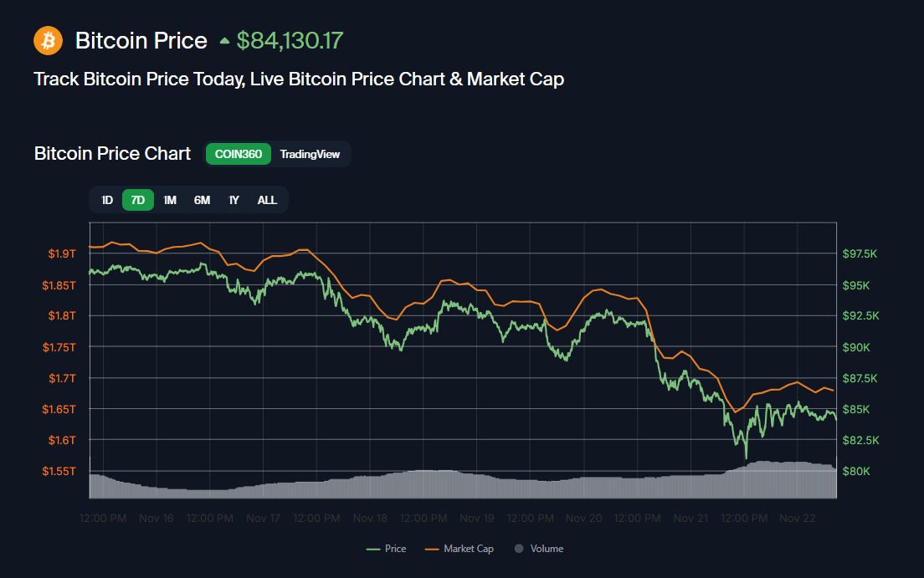Toggle Market Cap line visibility
Image resolution: width=924 pixels, height=578 pixels.
[469, 549]
